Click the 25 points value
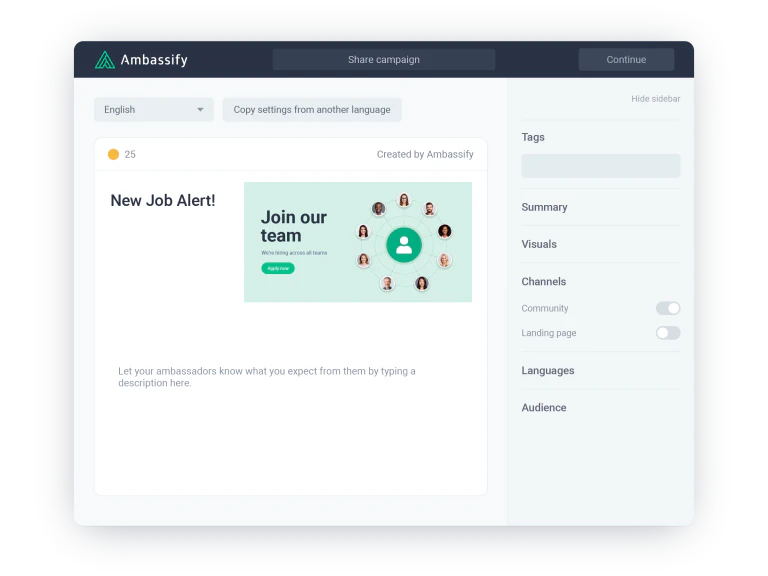 point(130,154)
